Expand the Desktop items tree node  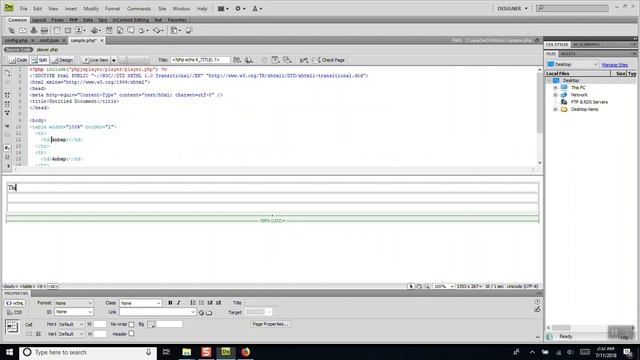555,109
